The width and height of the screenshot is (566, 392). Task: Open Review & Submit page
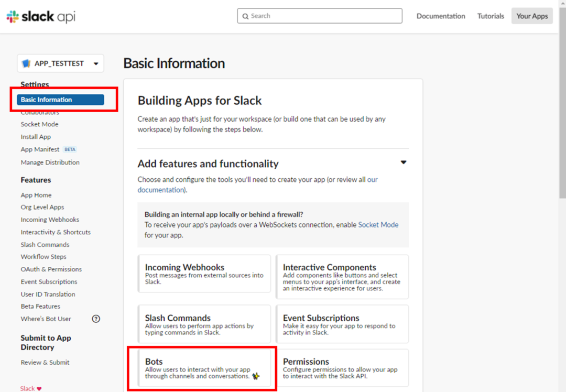tap(45, 363)
